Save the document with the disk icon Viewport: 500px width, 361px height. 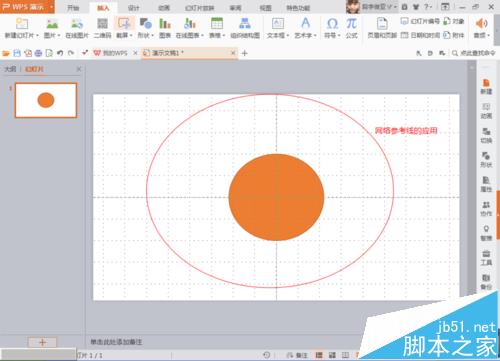pos(17,53)
